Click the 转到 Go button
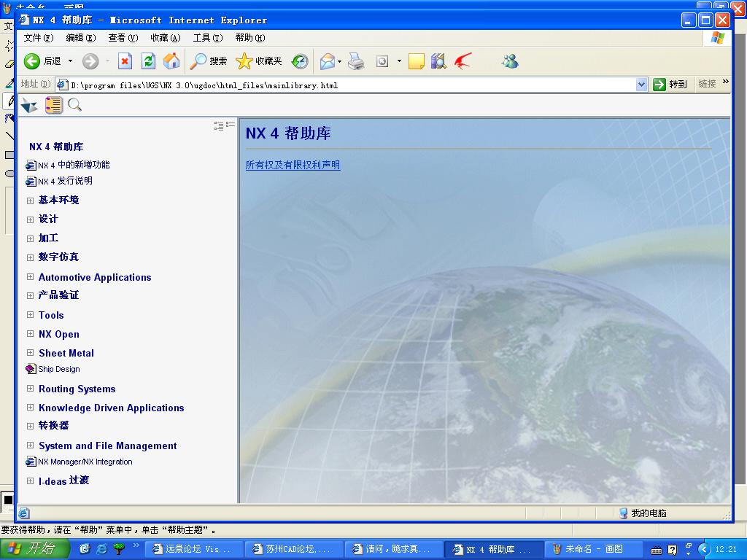 pos(670,85)
